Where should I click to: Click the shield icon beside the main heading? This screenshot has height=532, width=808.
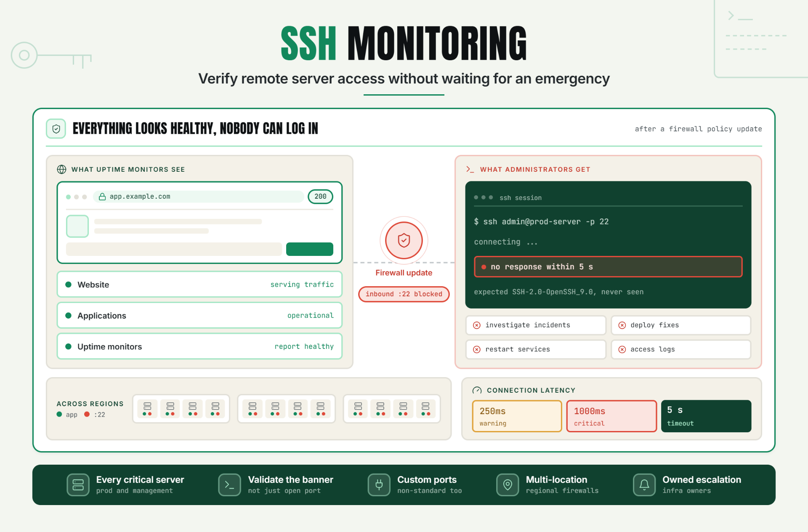tap(56, 129)
